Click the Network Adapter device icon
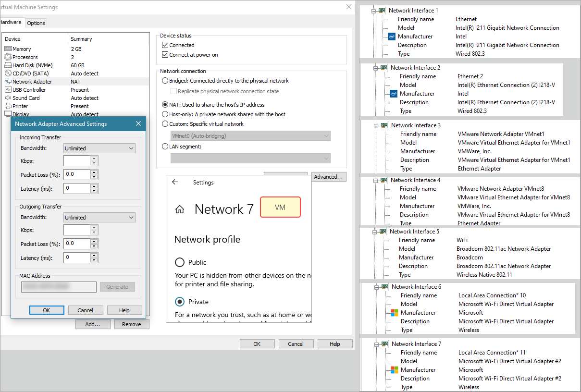This screenshot has height=392, width=581. [8, 82]
